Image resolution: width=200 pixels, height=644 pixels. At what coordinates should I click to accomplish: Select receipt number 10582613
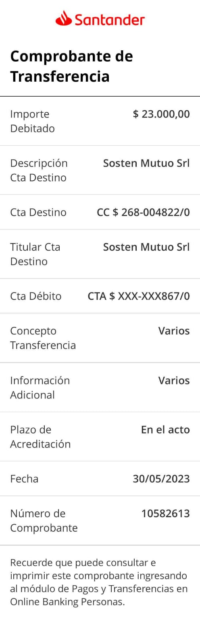coord(165,513)
